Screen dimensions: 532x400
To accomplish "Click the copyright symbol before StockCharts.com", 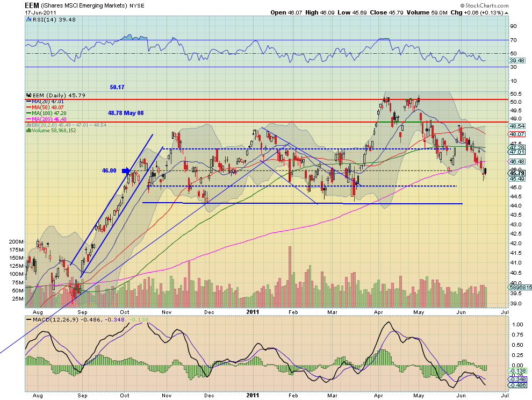I will coord(463,5).
